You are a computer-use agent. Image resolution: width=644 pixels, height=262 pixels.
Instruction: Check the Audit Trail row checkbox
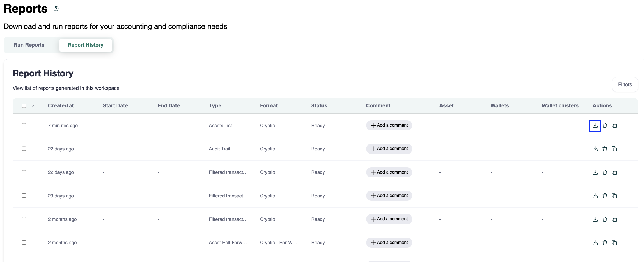click(x=24, y=149)
